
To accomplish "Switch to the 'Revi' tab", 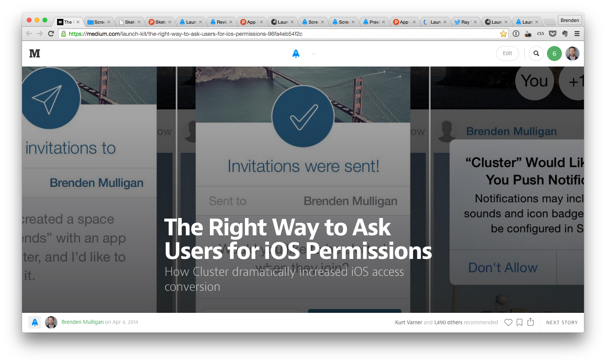I will (x=221, y=22).
